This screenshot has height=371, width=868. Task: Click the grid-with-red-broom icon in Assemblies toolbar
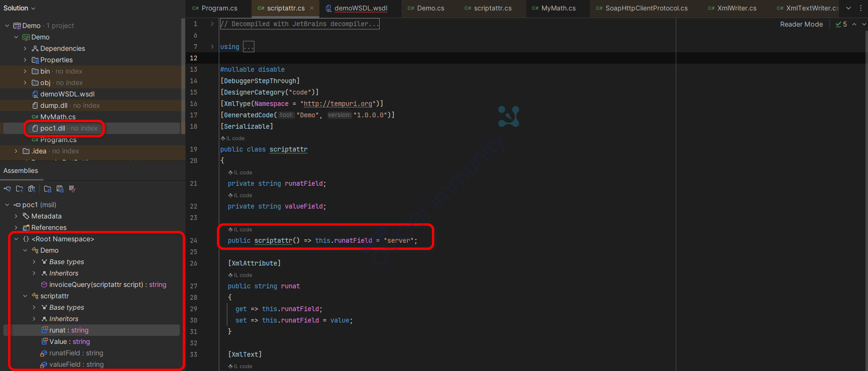(x=72, y=189)
